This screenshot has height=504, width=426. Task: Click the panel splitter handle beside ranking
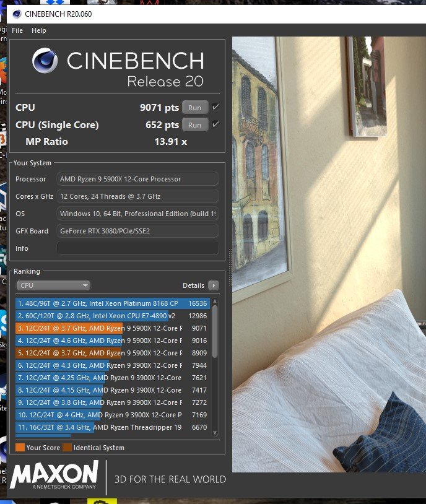(x=230, y=267)
